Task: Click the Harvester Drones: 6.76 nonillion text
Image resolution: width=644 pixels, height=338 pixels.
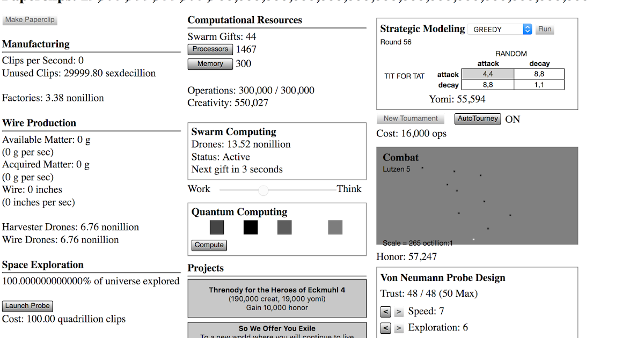Action: [71, 227]
